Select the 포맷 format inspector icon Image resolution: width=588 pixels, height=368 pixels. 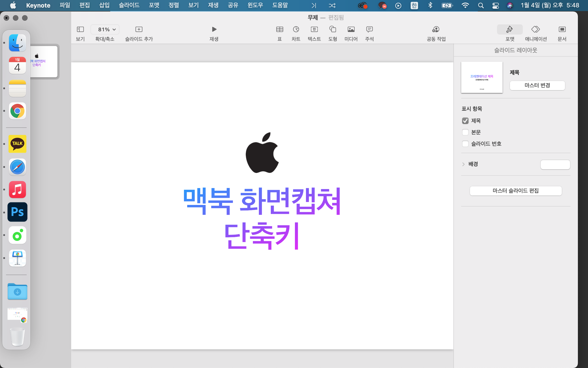(x=510, y=29)
